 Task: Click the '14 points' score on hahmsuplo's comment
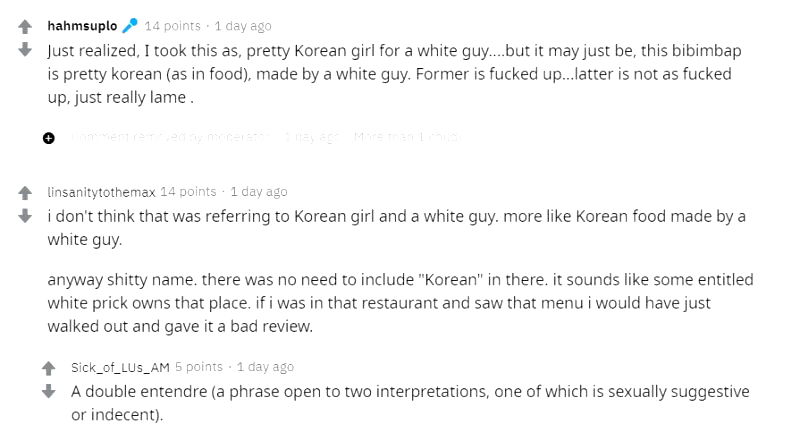tap(174, 26)
